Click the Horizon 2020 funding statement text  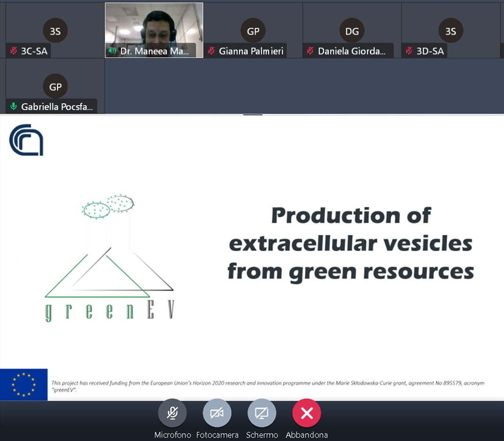pyautogui.click(x=268, y=386)
